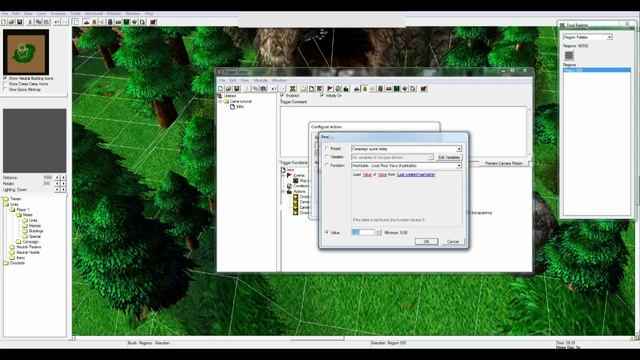Viewport: 640px width, 360px height.
Task: Open the Advanced menu of World Editor
Action: point(93,13)
